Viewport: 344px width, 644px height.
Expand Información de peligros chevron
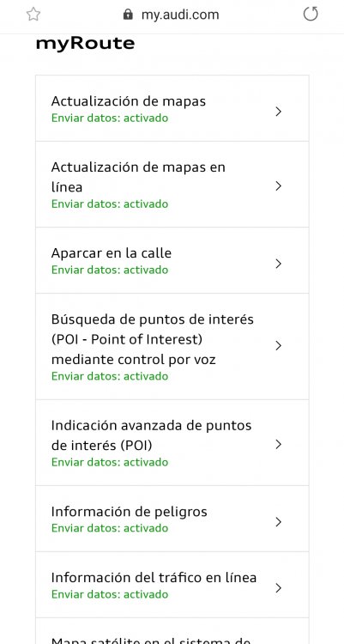(278, 522)
